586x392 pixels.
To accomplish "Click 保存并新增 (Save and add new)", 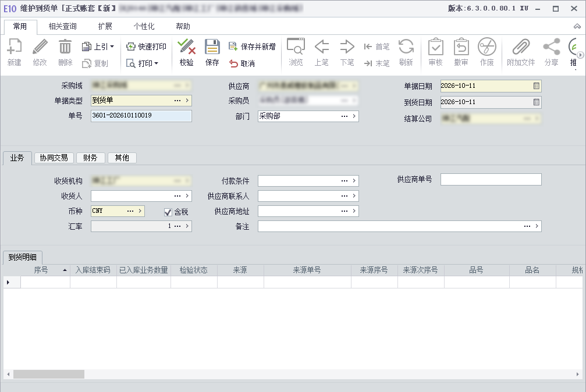I will pos(252,47).
